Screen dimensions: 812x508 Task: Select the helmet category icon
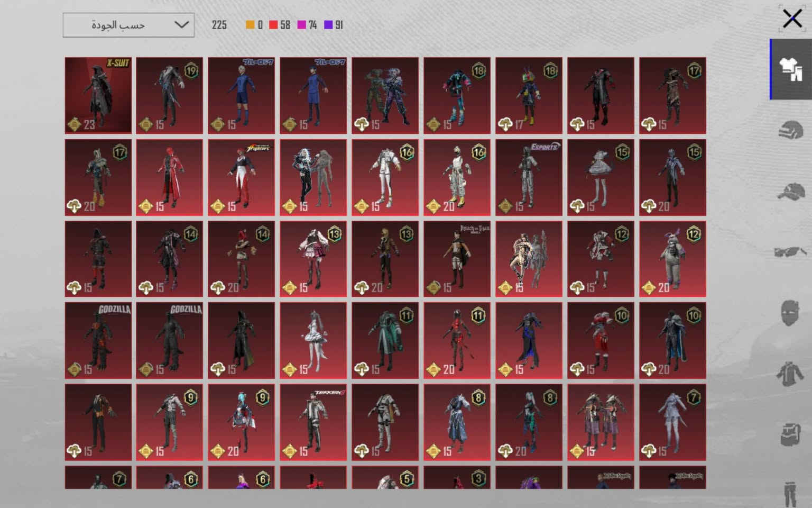791,130
